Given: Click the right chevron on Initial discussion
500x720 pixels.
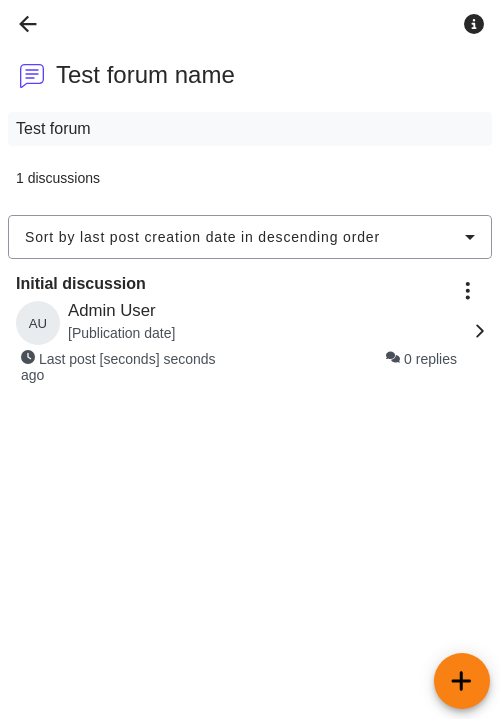Looking at the screenshot, I should pyautogui.click(x=480, y=331).
